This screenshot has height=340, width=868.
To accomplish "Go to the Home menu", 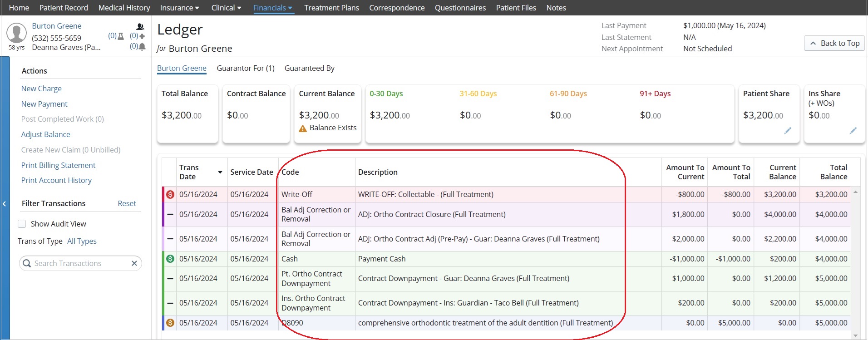I will pyautogui.click(x=19, y=8).
